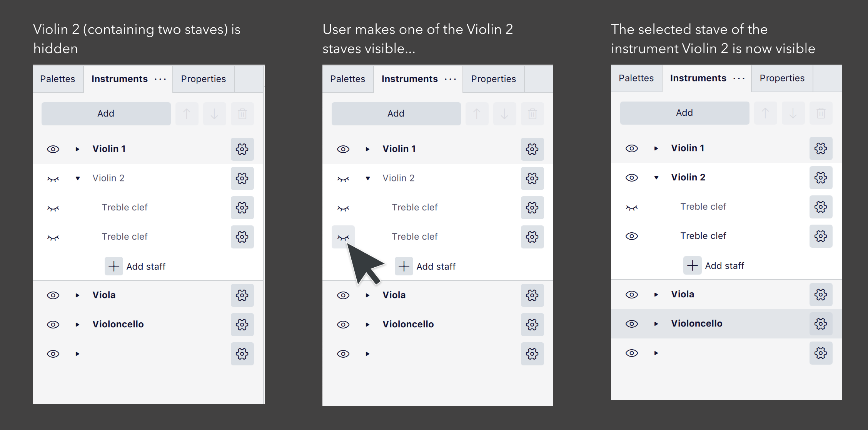Click move-down arrow icon in middle panel

pos(504,114)
